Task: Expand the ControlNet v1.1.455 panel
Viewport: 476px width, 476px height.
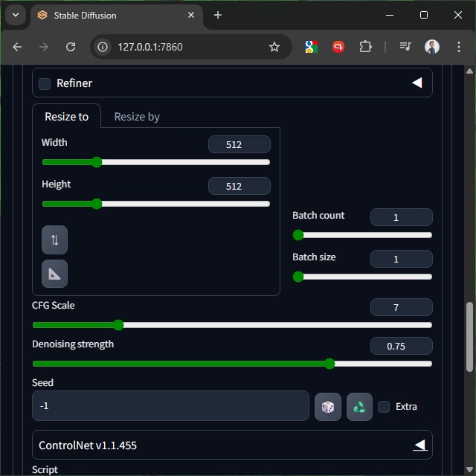Action: click(419, 445)
